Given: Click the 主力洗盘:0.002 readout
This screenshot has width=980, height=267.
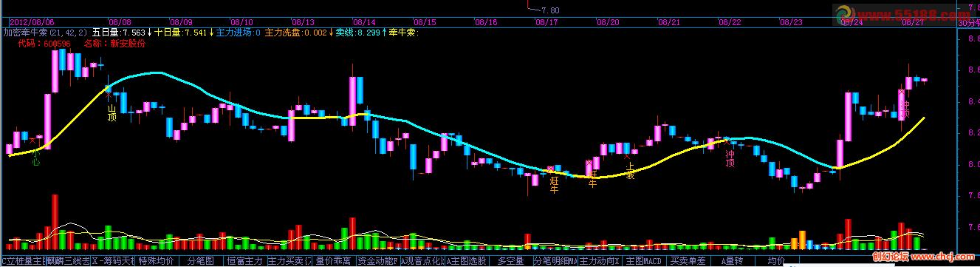Looking at the screenshot, I should pyautogui.click(x=295, y=33).
